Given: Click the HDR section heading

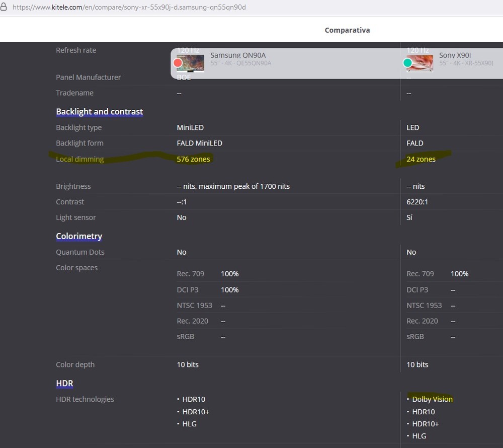Looking at the screenshot, I should (x=64, y=384).
